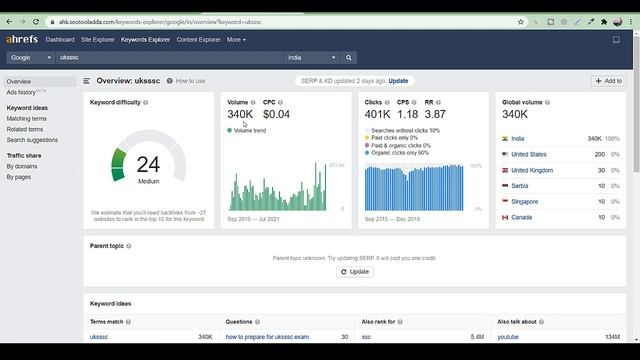The width and height of the screenshot is (640, 360).
Task: Expand the More menu
Action: coord(236,40)
